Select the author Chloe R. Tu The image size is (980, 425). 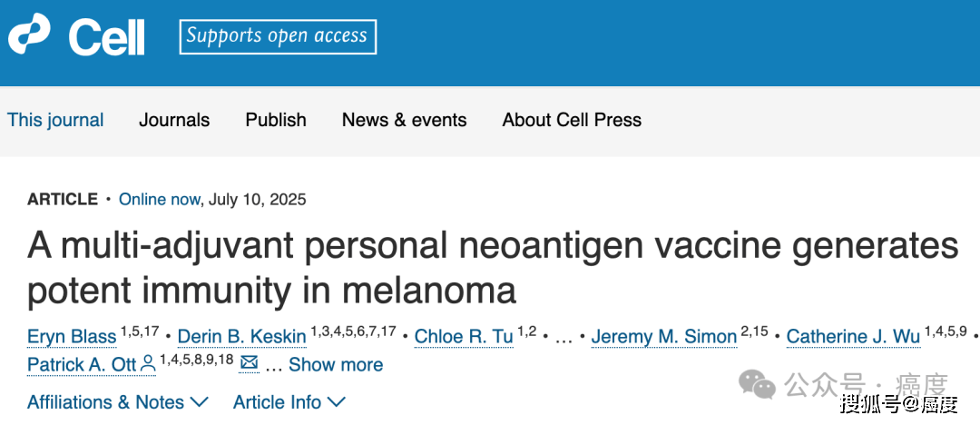coord(464,337)
